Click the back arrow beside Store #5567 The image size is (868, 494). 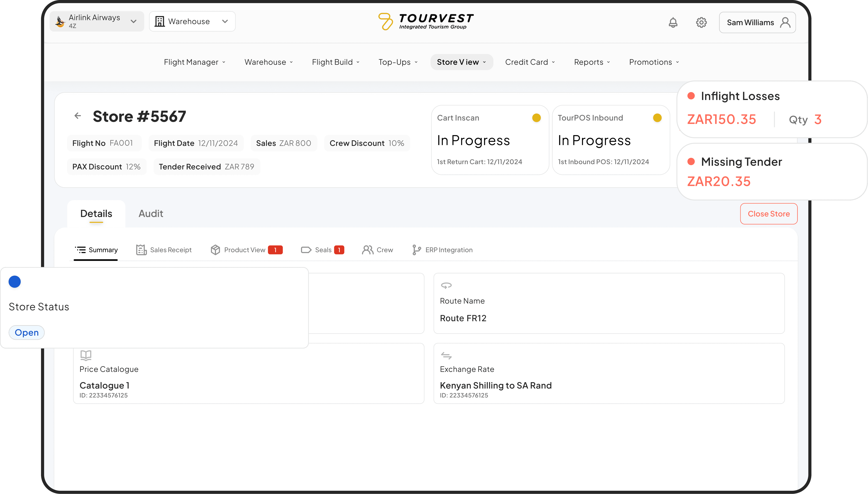tap(78, 116)
